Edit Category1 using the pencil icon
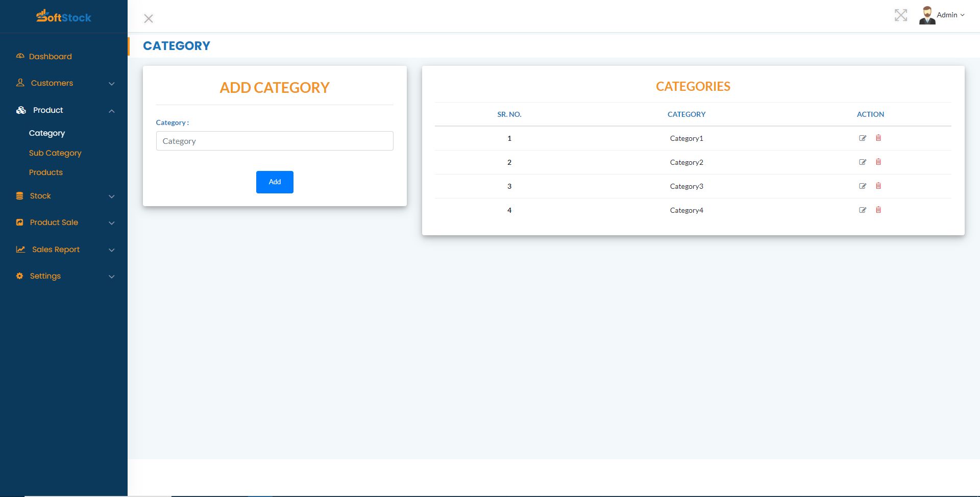980x497 pixels. (x=863, y=138)
